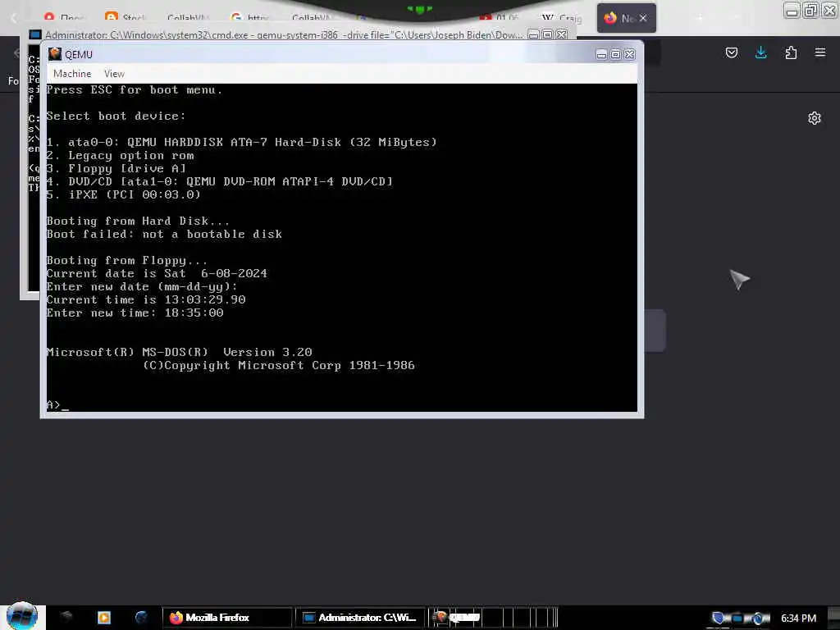Click 'Press ESC for boot menu.' text
Viewport: 840px width, 630px height.
point(134,89)
